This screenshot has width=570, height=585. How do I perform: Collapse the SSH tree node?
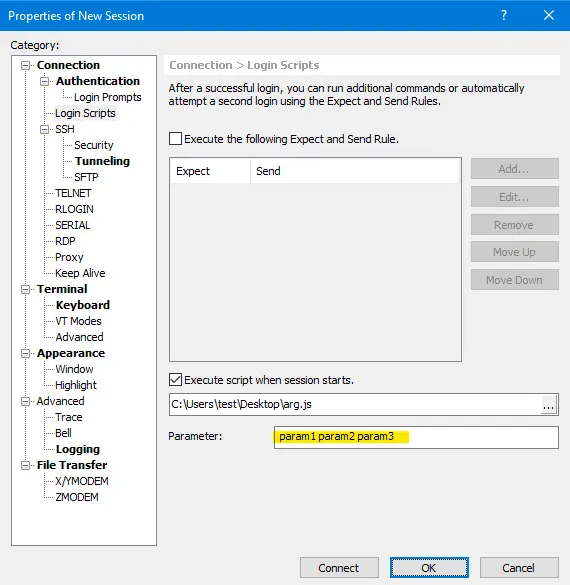coord(44,129)
